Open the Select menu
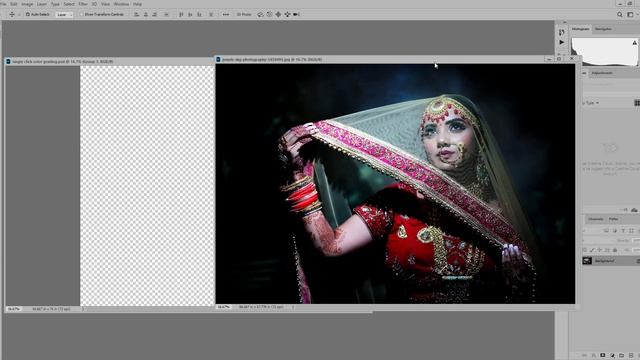 (x=69, y=4)
